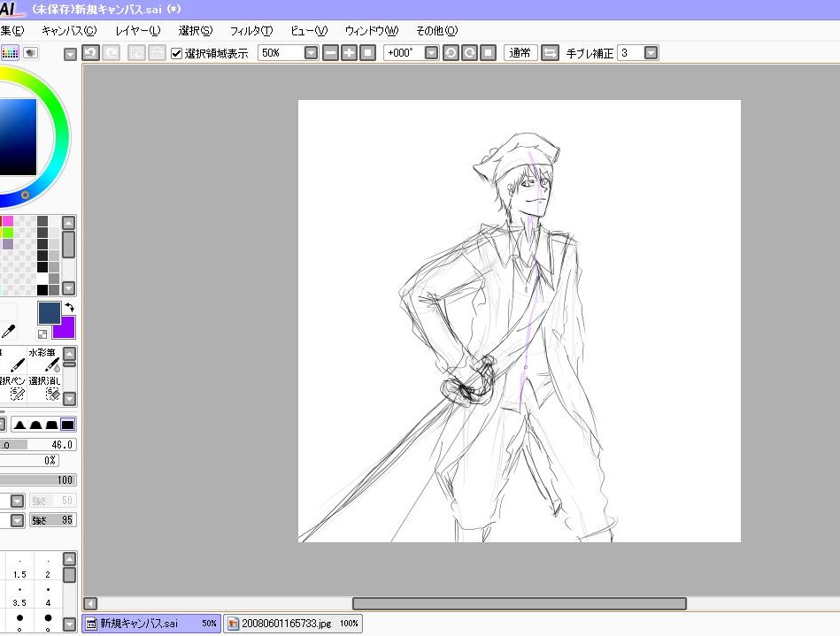Click the redo button in the toolbar
The width and height of the screenshot is (840, 636).
pos(111,53)
